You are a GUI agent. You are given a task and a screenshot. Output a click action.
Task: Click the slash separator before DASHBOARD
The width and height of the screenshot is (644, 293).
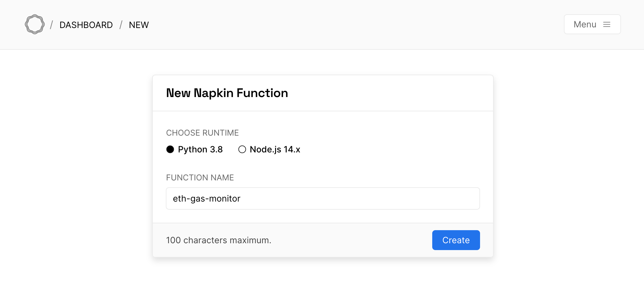pos(52,25)
